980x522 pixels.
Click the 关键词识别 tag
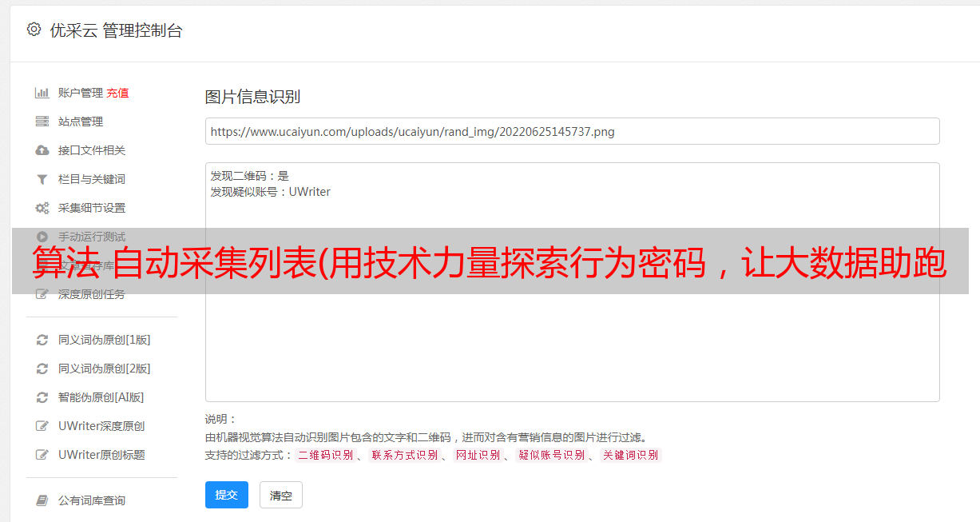631,455
